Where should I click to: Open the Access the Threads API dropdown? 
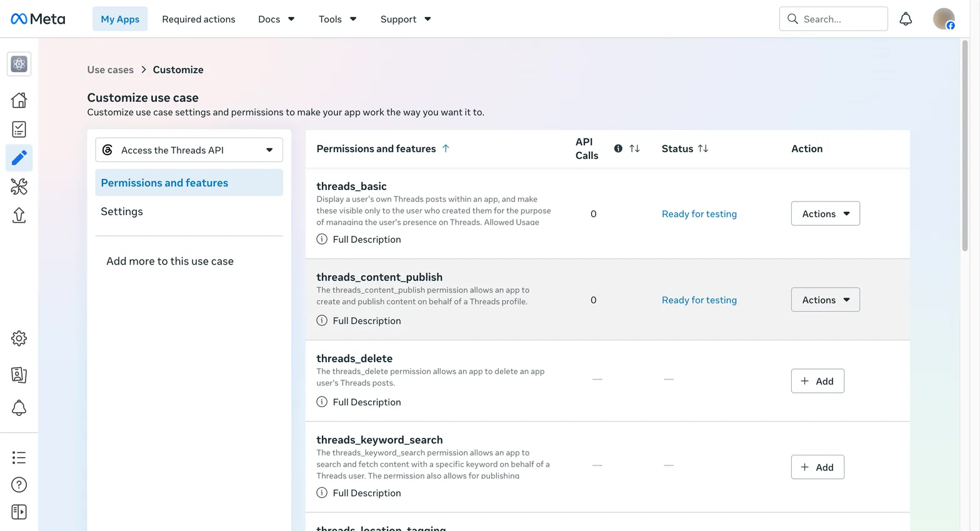click(x=189, y=150)
